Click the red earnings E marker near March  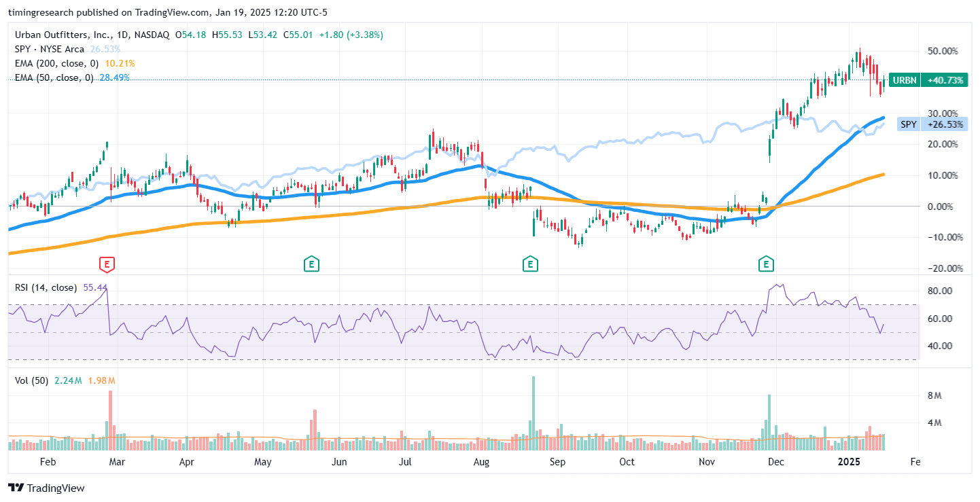[106, 264]
